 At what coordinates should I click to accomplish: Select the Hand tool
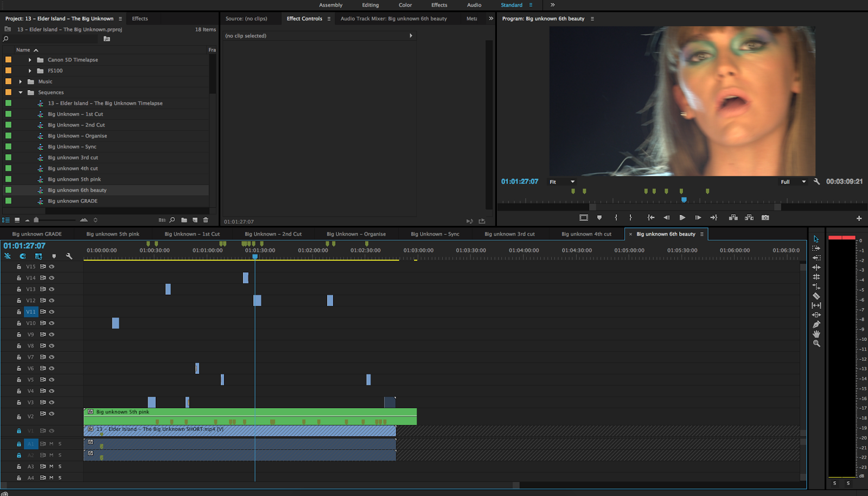816,334
